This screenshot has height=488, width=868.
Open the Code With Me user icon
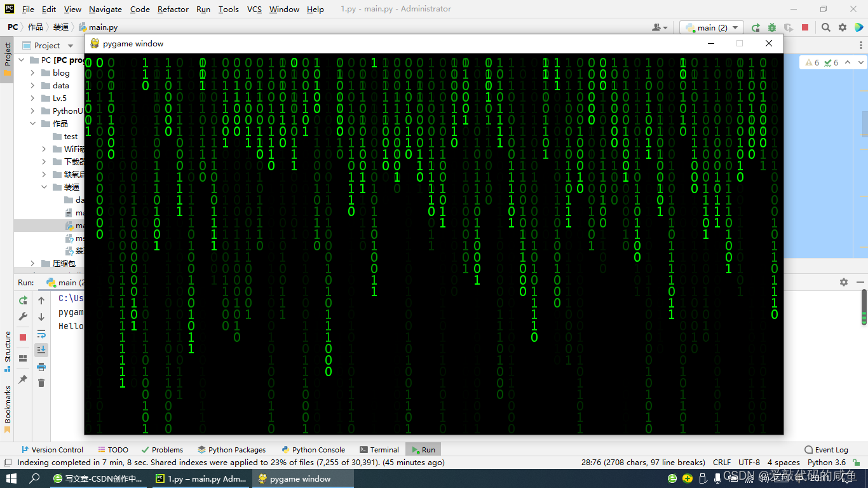point(660,27)
